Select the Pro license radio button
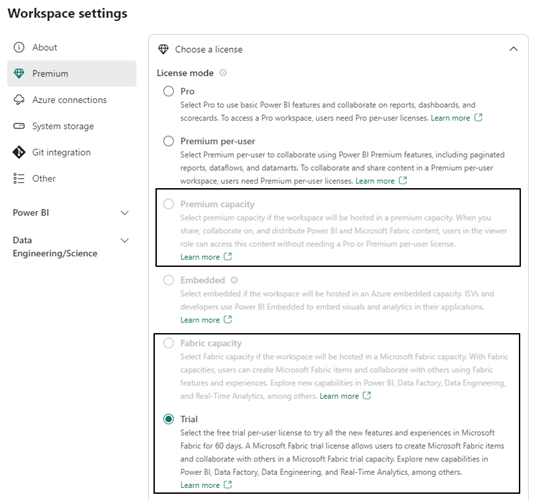This screenshot has width=534, height=501. tap(169, 91)
